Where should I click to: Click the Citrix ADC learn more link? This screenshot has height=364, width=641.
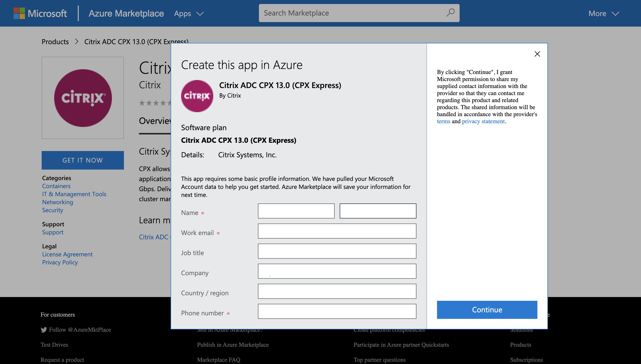[155, 237]
